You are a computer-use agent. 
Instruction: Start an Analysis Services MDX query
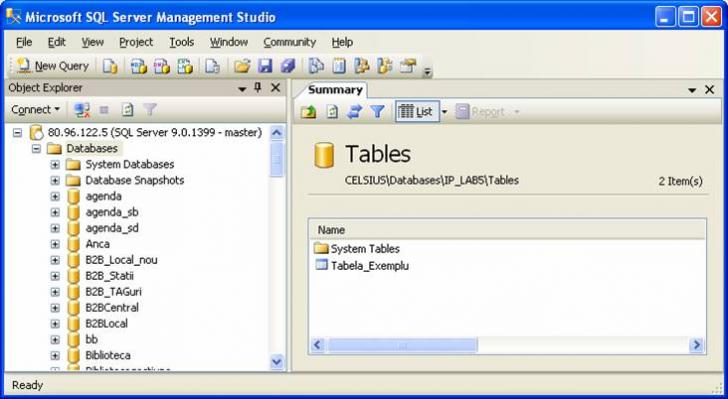(x=138, y=66)
